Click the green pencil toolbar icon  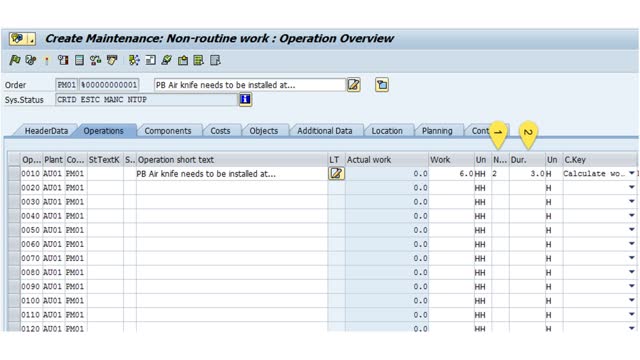(x=167, y=60)
